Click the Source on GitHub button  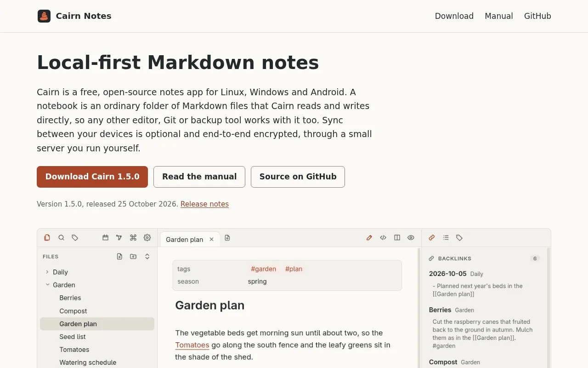pyautogui.click(x=298, y=177)
